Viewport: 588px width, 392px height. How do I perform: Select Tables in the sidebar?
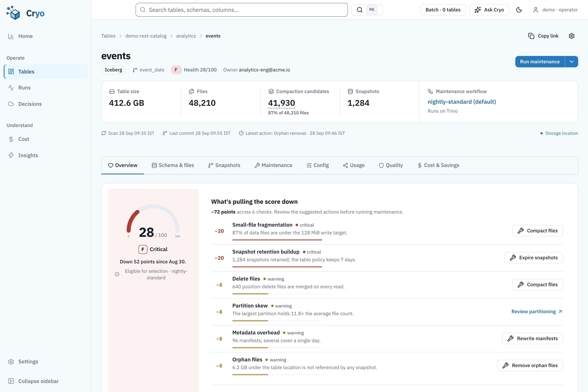(46, 71)
